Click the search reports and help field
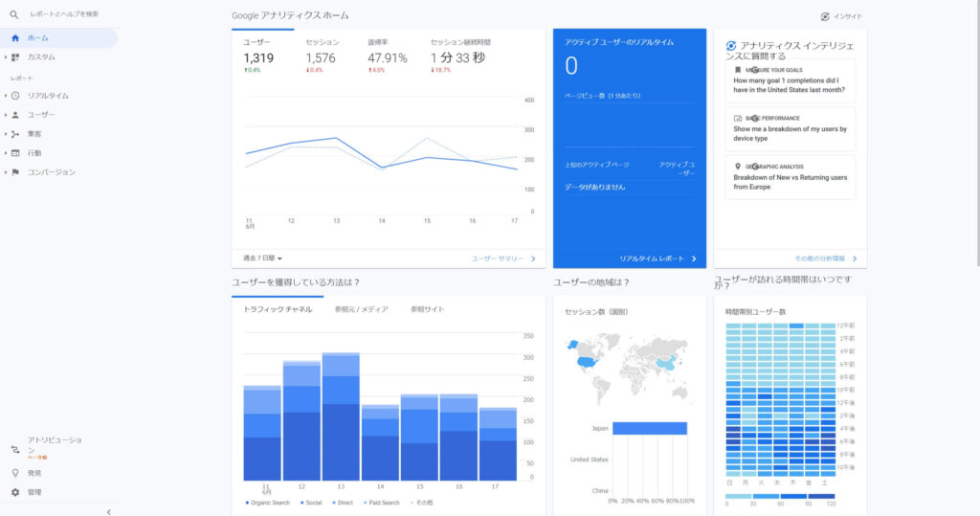The width and height of the screenshot is (980, 516). coord(64,13)
